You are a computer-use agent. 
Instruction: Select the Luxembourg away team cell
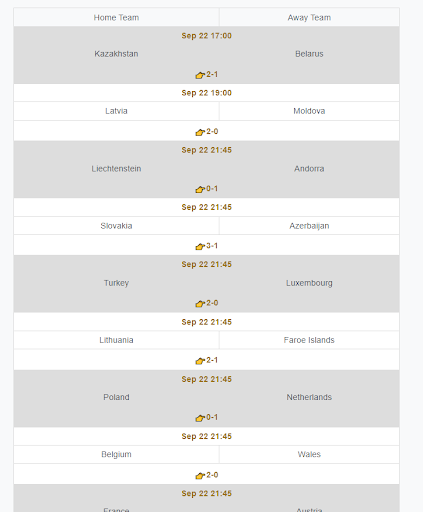click(x=309, y=283)
